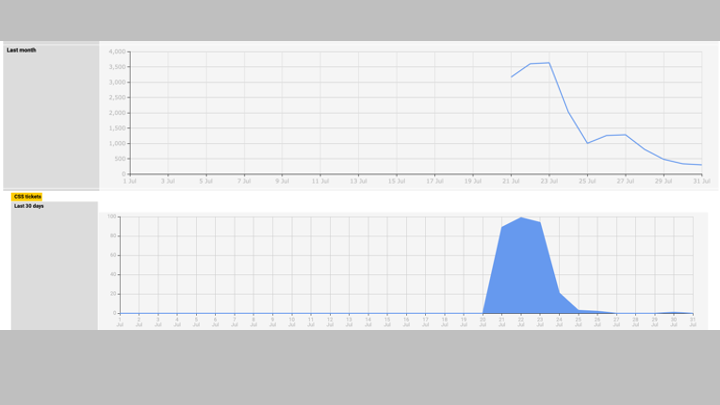Click the 40 y-axis label
The image size is (720, 405).
click(113, 274)
